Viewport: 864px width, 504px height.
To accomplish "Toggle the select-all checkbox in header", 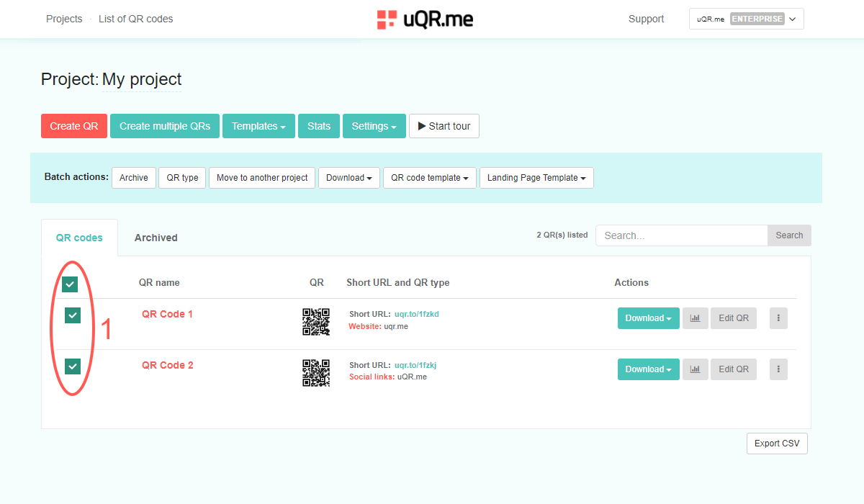I will coord(70,285).
